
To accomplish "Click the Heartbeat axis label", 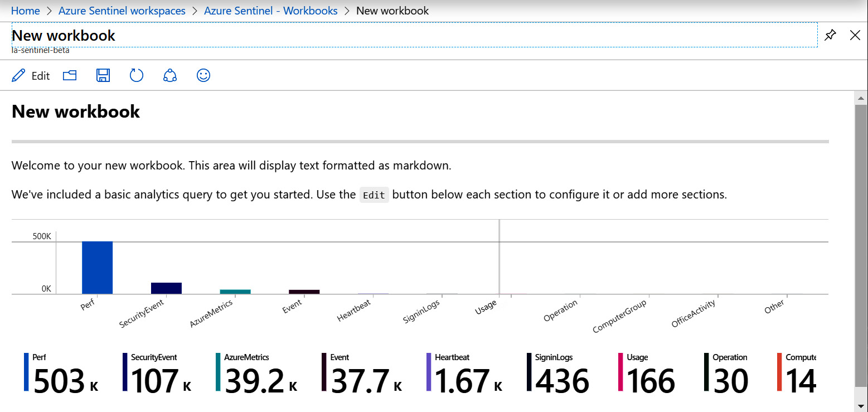I will click(x=354, y=311).
